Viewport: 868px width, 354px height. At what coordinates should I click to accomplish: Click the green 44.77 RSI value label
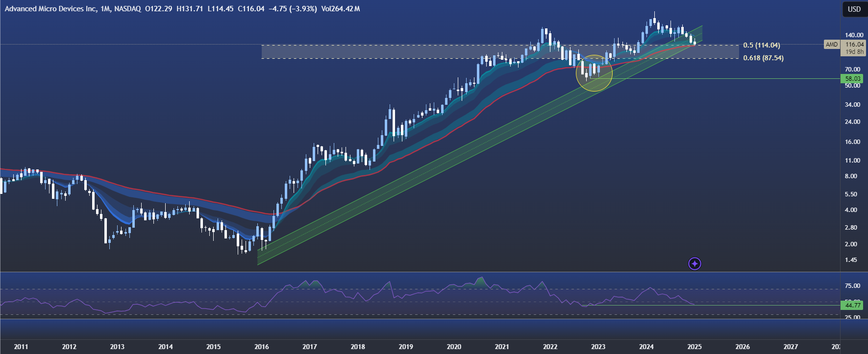(x=853, y=306)
